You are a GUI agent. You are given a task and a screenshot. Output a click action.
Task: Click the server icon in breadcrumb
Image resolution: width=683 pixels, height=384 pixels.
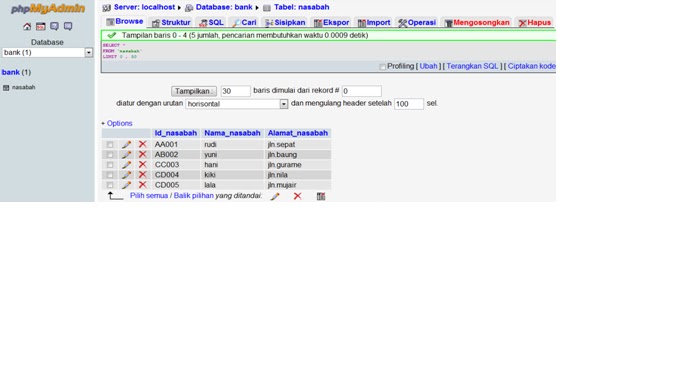(107, 8)
